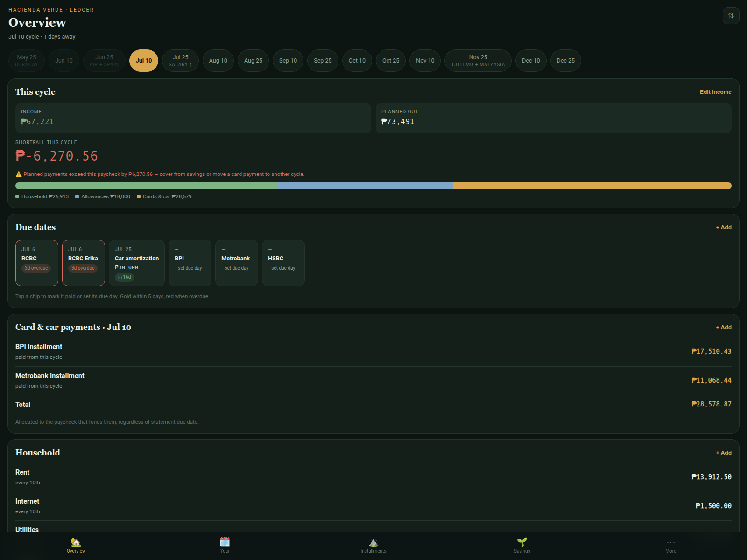Select the Jun 10 cycle
747x560 pixels.
(64, 61)
